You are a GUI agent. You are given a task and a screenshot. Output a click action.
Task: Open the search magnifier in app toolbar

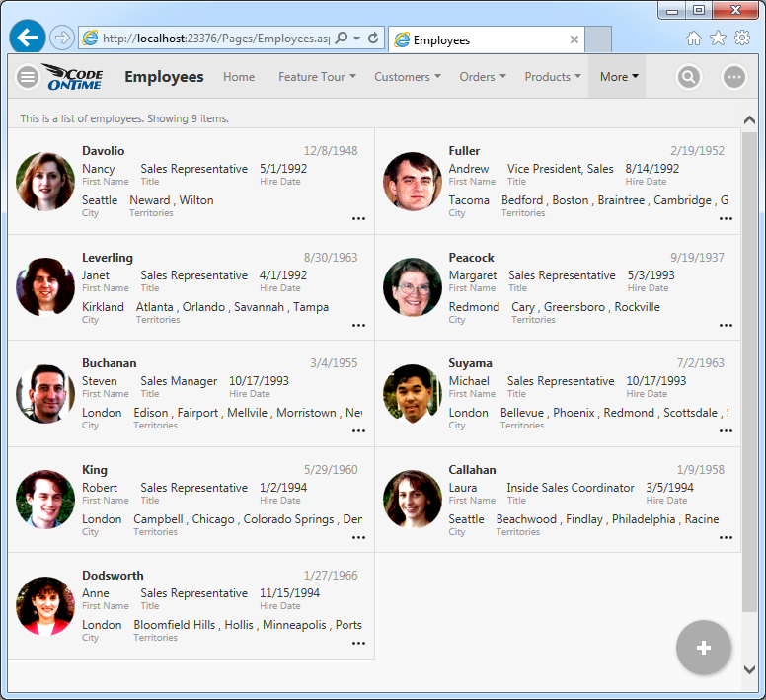coord(688,77)
